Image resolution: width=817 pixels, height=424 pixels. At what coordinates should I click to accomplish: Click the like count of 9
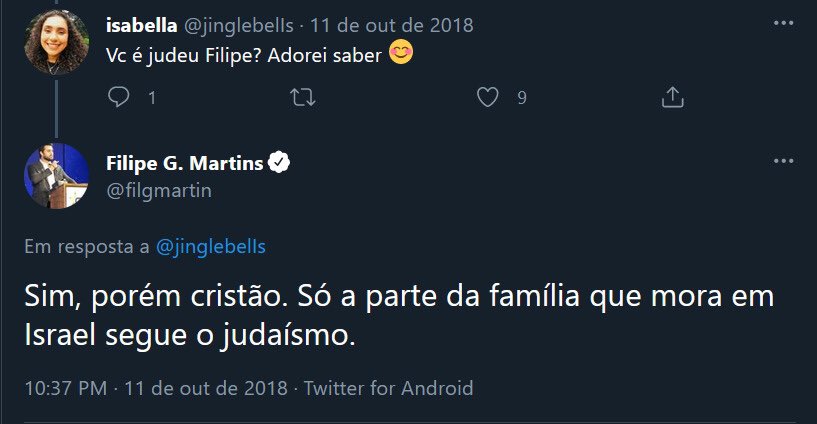[522, 98]
